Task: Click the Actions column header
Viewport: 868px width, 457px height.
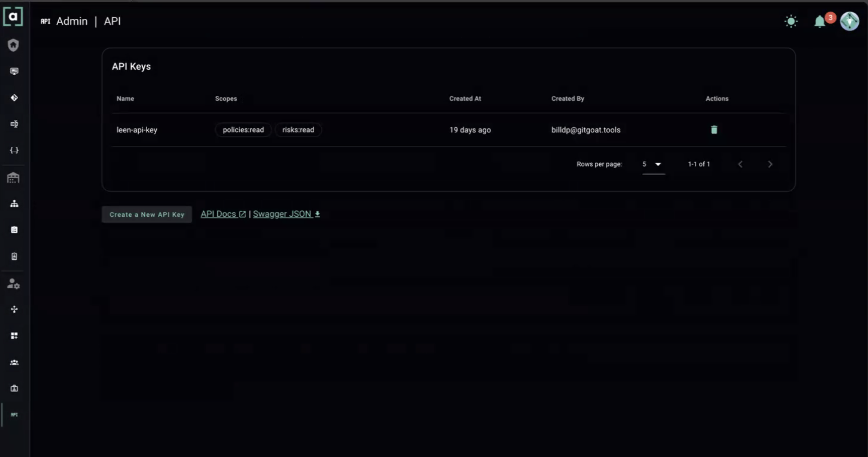Action: pyautogui.click(x=717, y=98)
